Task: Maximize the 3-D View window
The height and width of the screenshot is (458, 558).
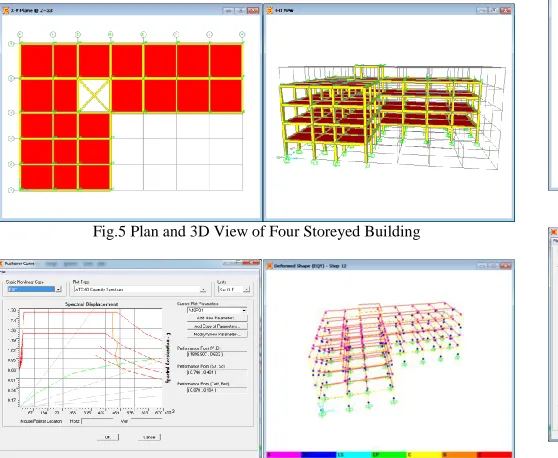Action: click(x=494, y=11)
